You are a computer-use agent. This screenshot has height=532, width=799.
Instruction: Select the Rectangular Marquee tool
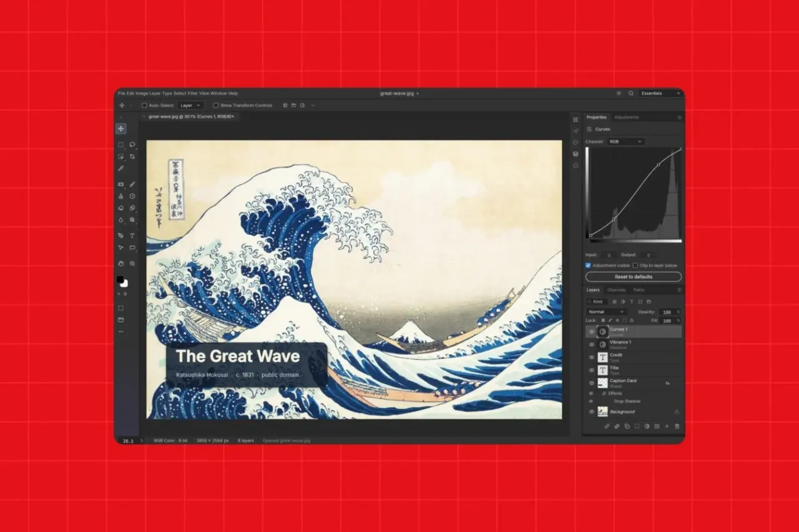pyautogui.click(x=120, y=145)
